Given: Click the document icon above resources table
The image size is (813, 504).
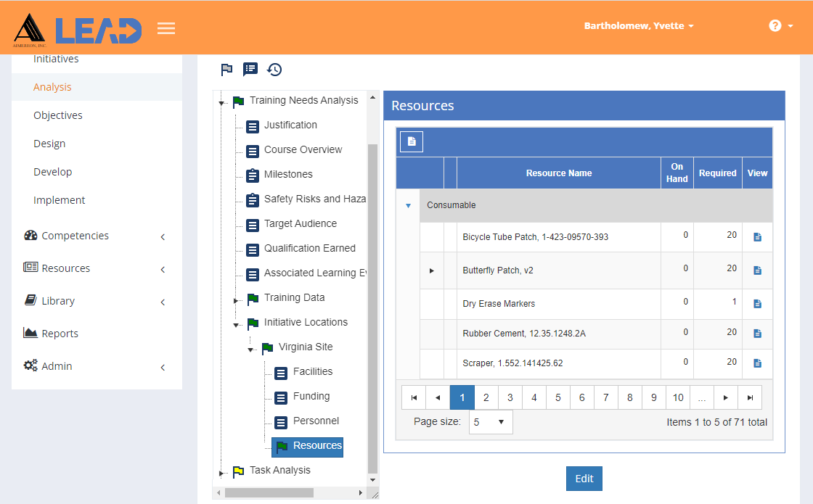Looking at the screenshot, I should 412,141.
